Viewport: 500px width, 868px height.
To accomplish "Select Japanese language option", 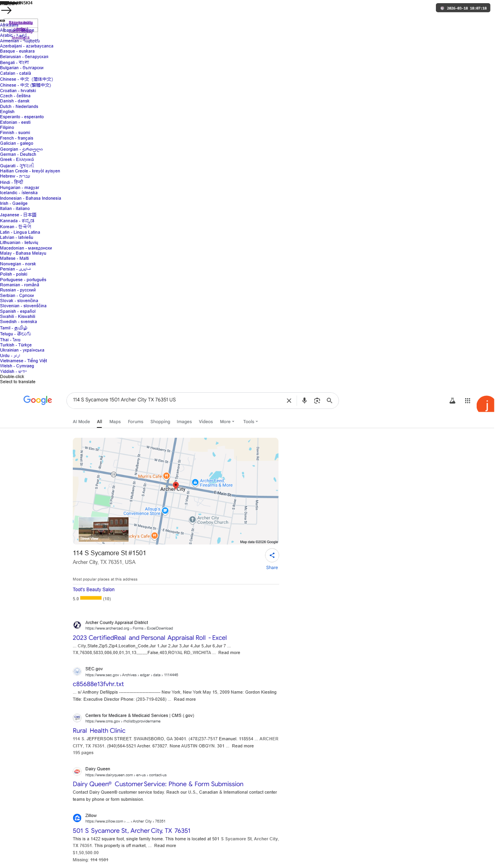I will pyautogui.click(x=18, y=215).
